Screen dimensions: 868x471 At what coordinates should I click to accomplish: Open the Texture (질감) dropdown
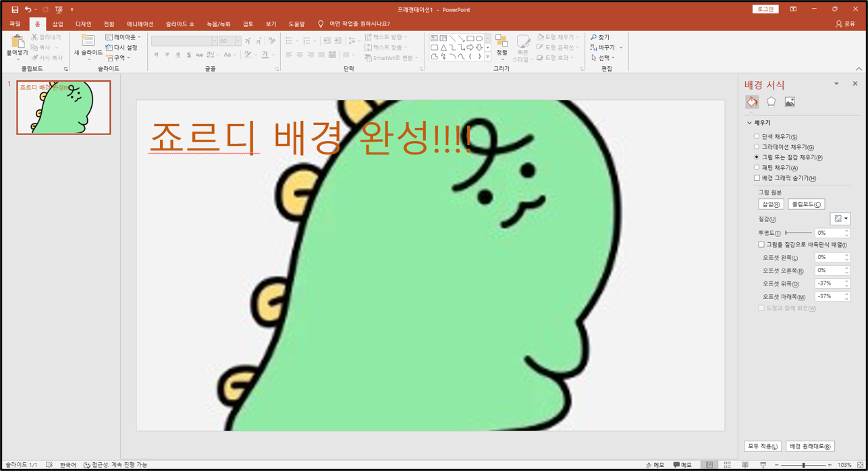tap(840, 219)
